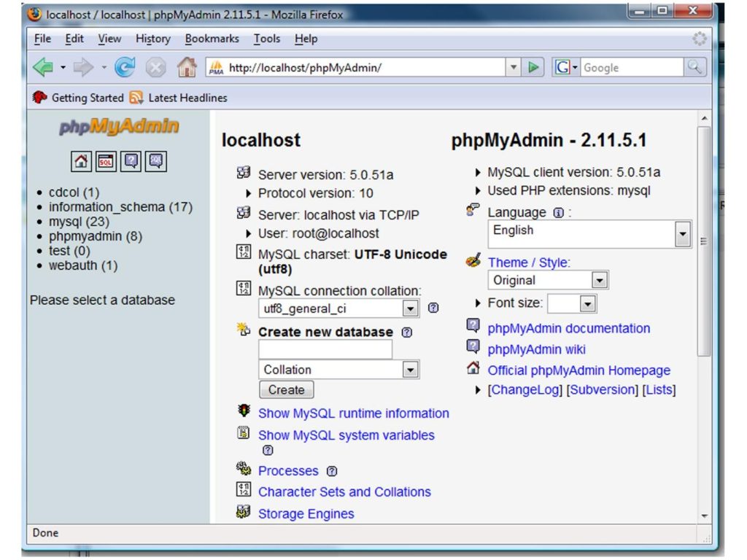The height and width of the screenshot is (560, 747).
Task: Click the Google search box
Action: tap(632, 68)
